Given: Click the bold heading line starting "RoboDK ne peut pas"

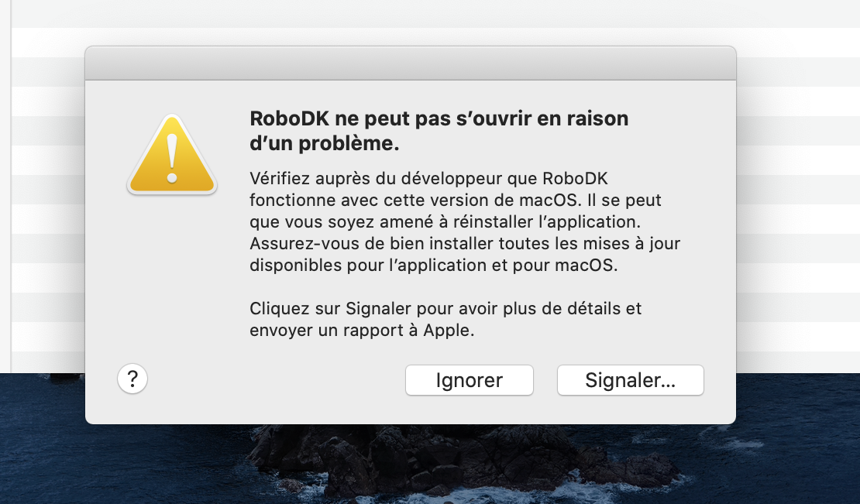Looking at the screenshot, I should coord(439,119).
